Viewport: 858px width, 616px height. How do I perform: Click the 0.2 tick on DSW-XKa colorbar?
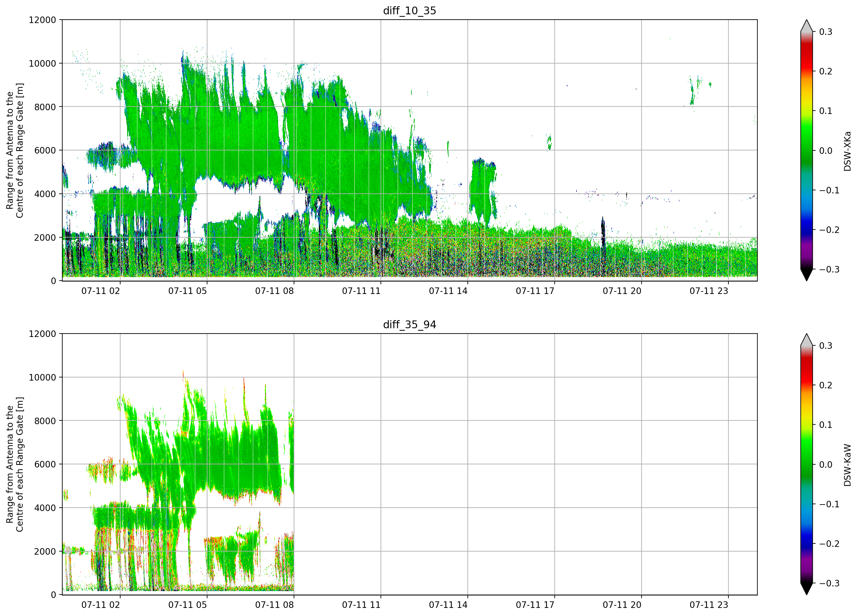pos(826,72)
